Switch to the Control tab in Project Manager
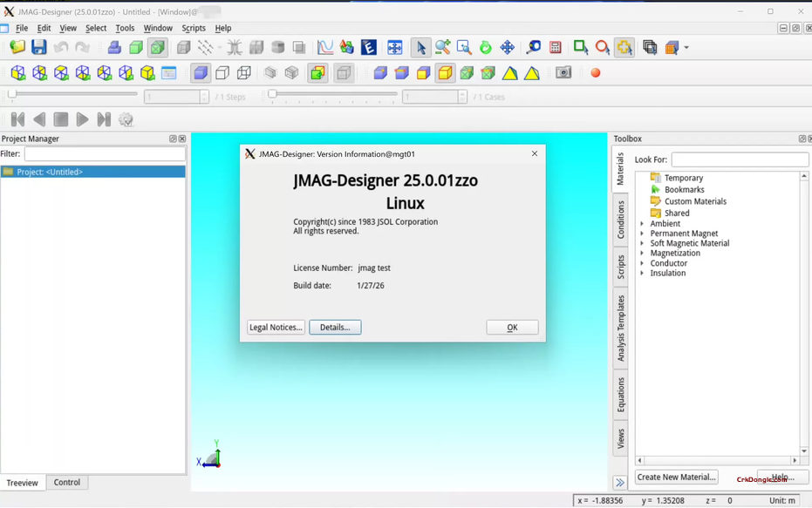 coord(67,482)
